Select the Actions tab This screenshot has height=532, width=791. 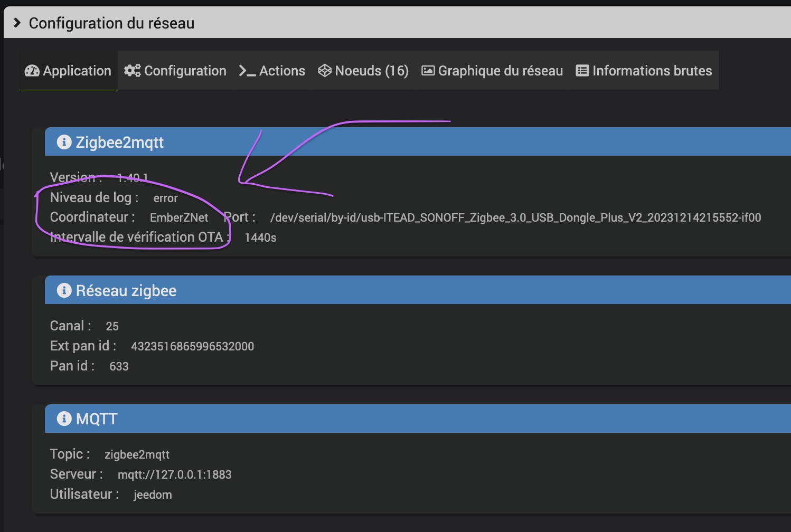coord(272,71)
